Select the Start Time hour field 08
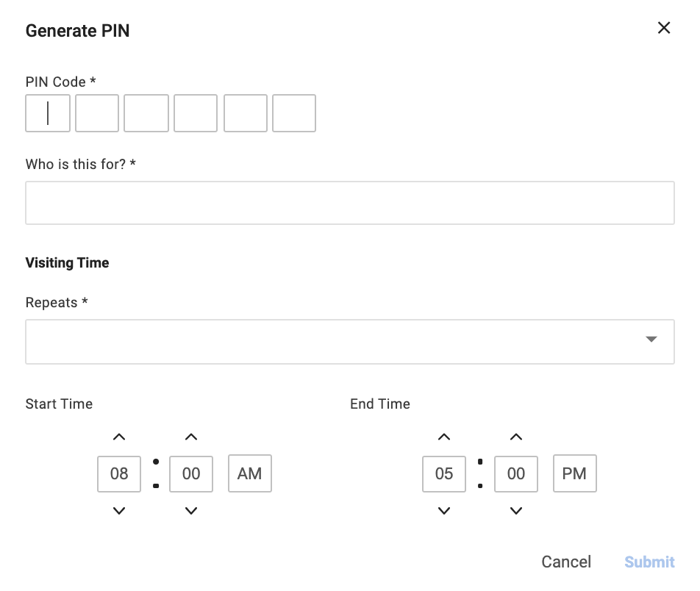 tap(119, 474)
